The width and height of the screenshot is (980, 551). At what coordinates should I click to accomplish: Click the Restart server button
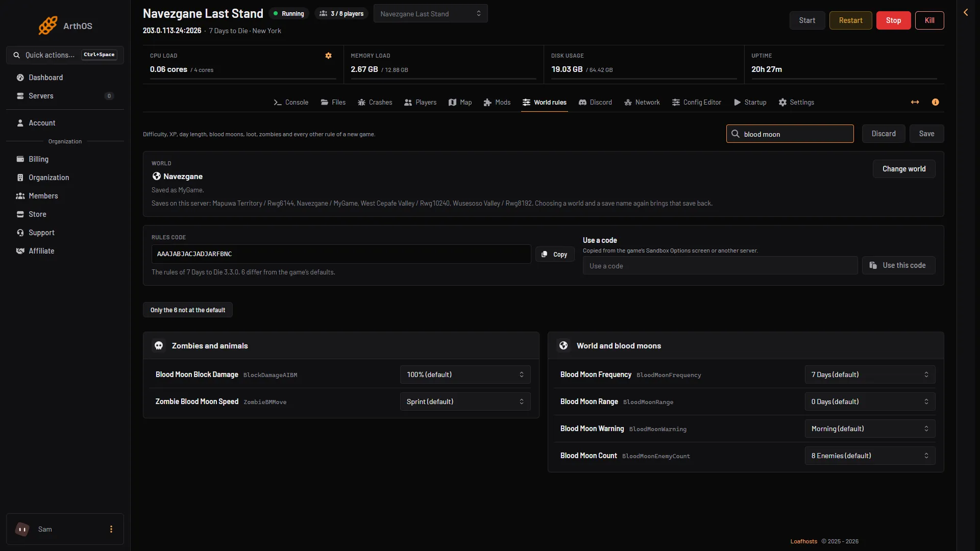(x=850, y=20)
